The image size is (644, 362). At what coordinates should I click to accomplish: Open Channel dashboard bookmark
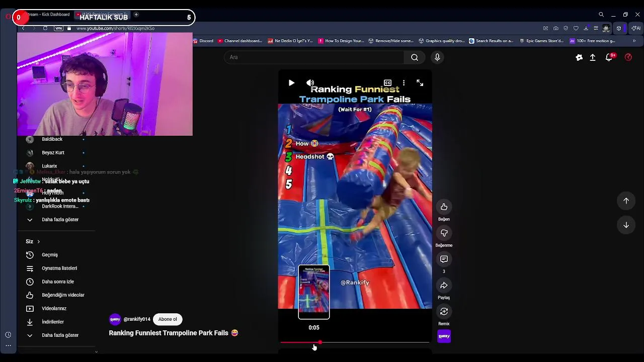tap(240, 41)
